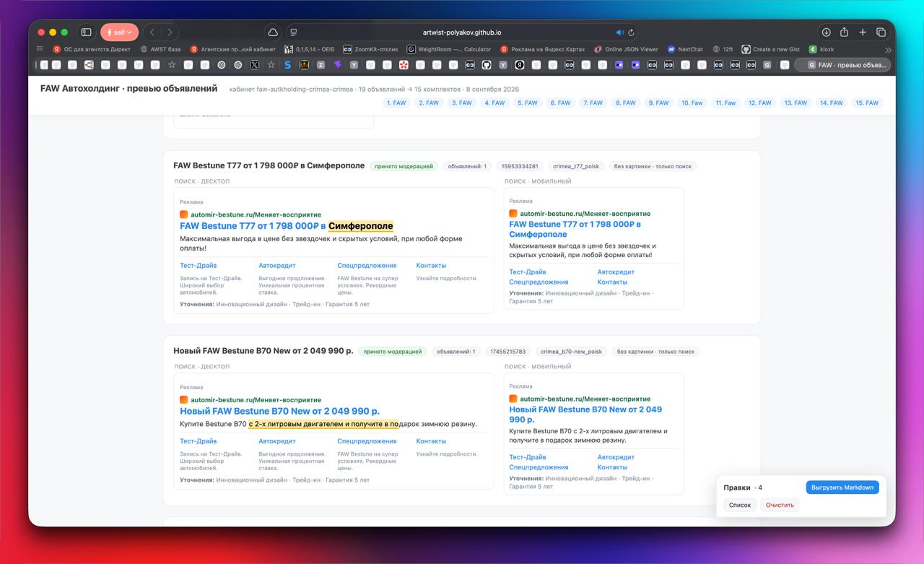Jump to the "12. FAW" anchor link
Viewport: 924px width, 564px height.
759,103
